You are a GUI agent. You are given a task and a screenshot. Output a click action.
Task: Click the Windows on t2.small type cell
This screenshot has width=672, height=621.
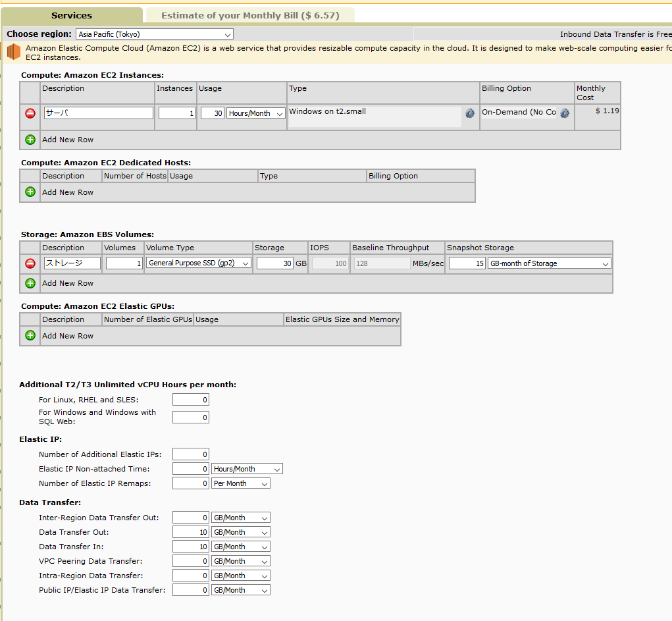[x=375, y=117]
